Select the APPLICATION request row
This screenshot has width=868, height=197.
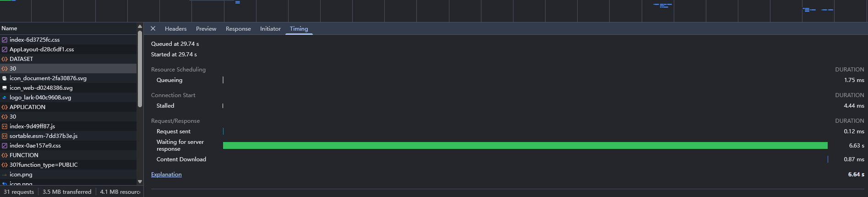click(68, 107)
